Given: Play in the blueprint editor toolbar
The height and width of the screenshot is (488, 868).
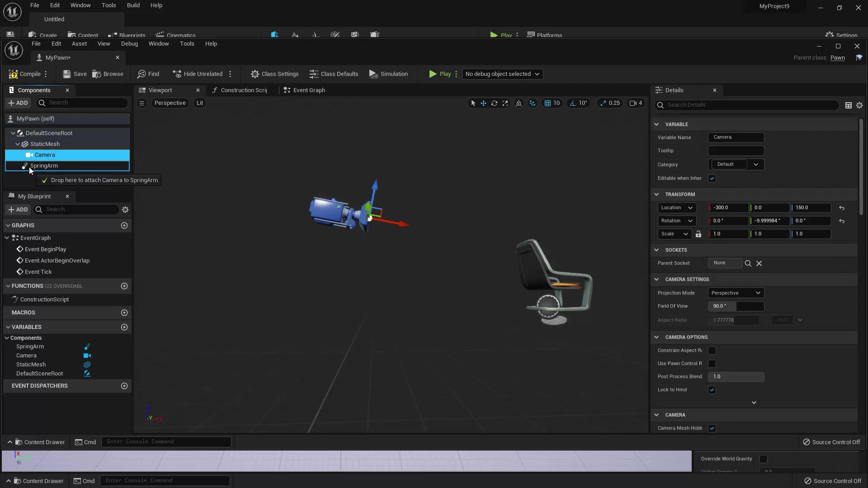Looking at the screenshot, I should tap(440, 74).
